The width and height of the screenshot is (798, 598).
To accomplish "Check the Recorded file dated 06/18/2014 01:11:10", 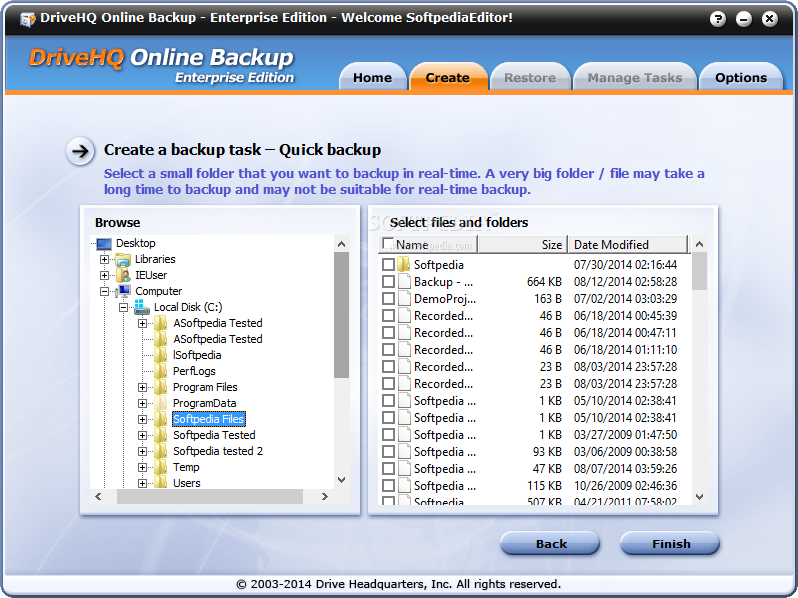I will (388, 350).
